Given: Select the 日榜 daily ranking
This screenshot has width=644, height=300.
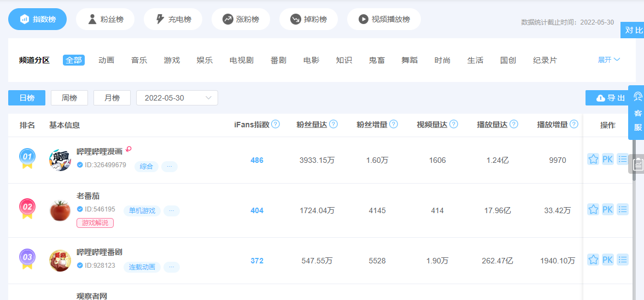Looking at the screenshot, I should [27, 98].
